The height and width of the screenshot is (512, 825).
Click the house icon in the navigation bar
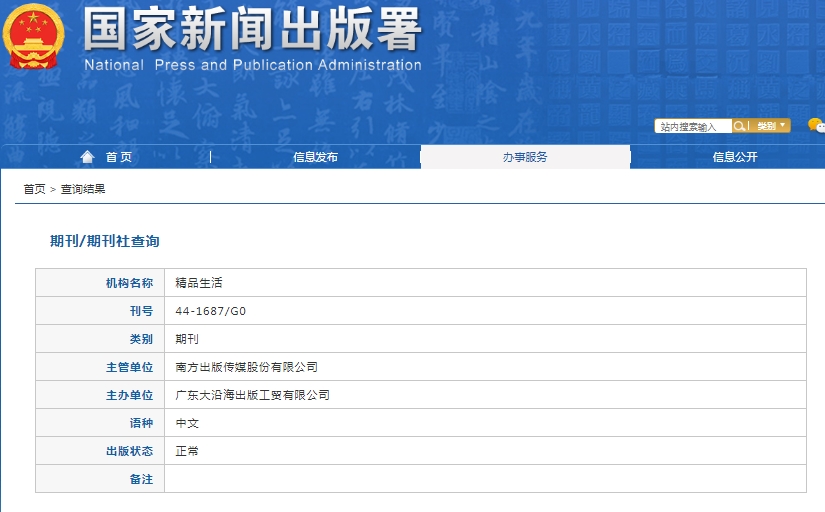(88, 157)
